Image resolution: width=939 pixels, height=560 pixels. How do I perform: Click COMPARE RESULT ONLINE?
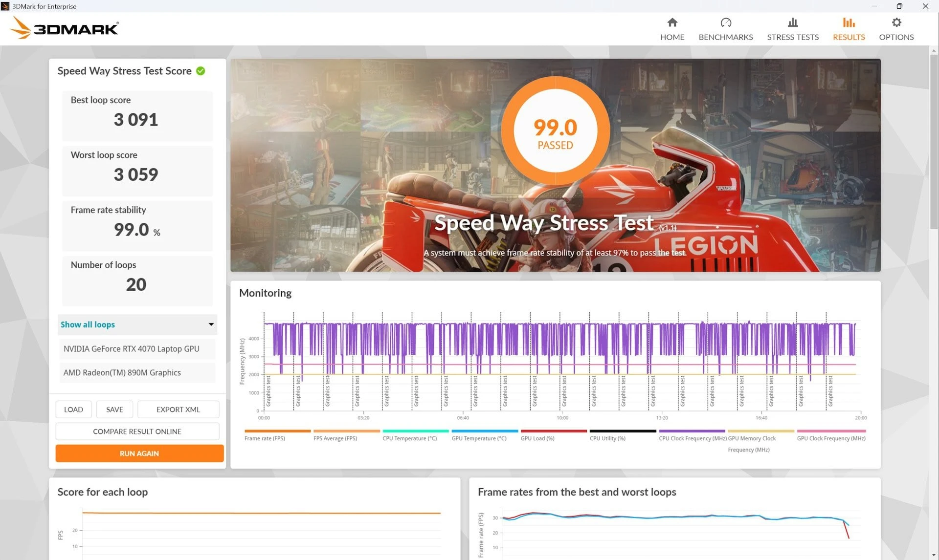137,431
